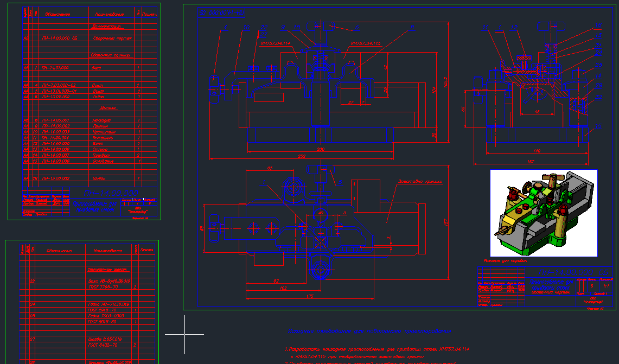The height and width of the screenshot is (364, 619).
Task: Select the part name "Прижим"
Action: (x=100, y=126)
